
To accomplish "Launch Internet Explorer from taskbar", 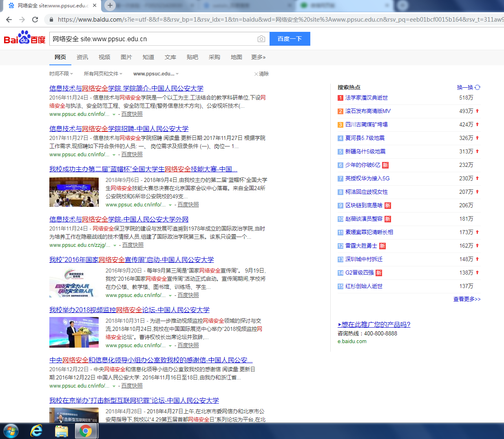I will coord(37,431).
